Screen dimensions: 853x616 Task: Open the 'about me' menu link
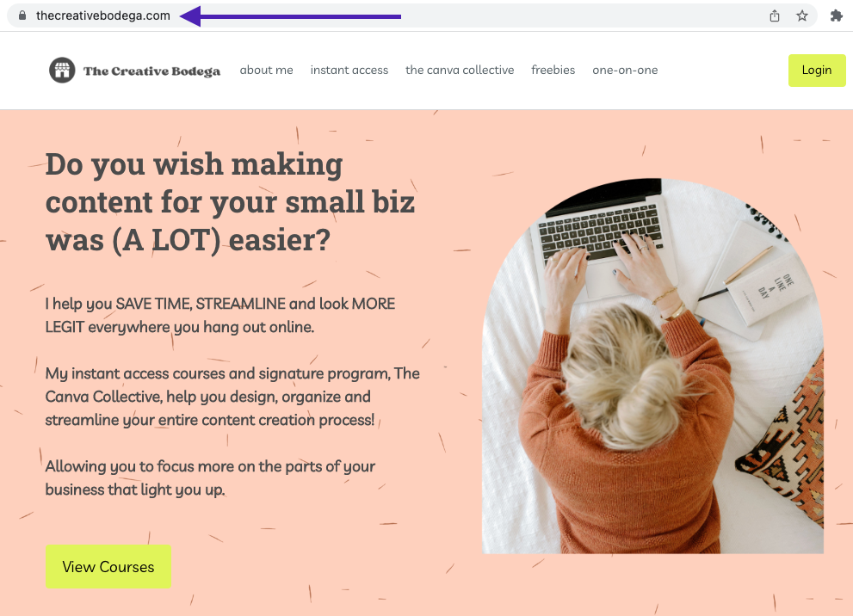coord(267,71)
